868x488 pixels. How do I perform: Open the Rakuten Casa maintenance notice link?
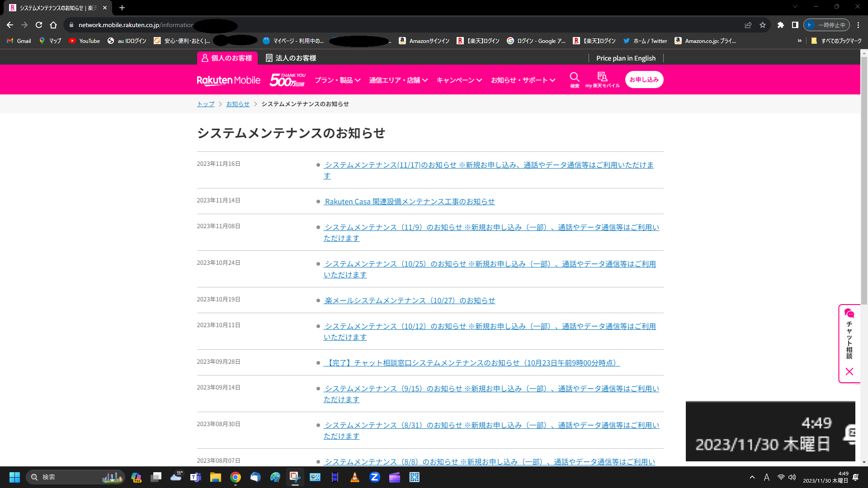[409, 202]
